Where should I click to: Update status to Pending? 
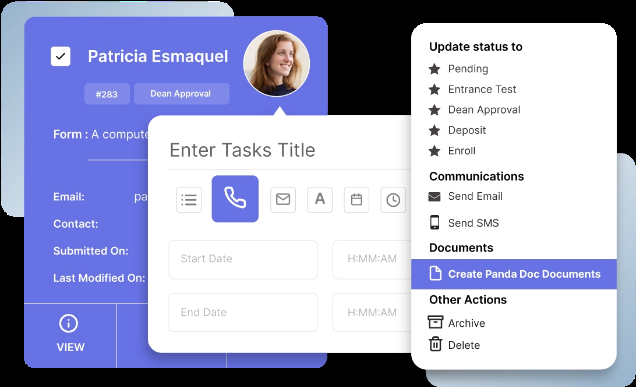468,69
